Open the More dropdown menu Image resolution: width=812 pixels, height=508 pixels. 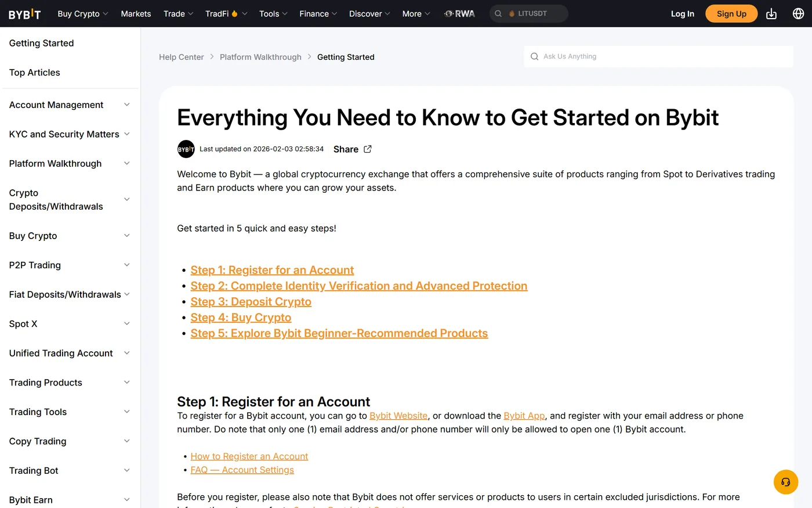click(x=416, y=14)
